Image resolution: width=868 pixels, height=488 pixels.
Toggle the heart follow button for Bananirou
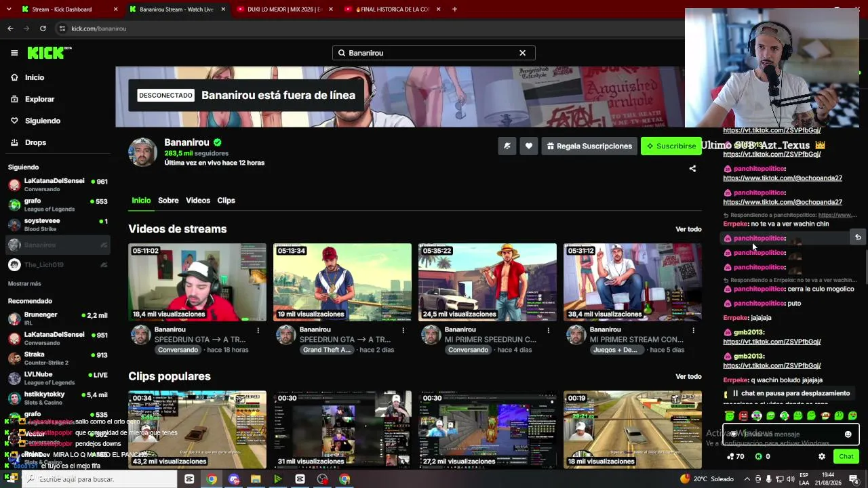(529, 146)
